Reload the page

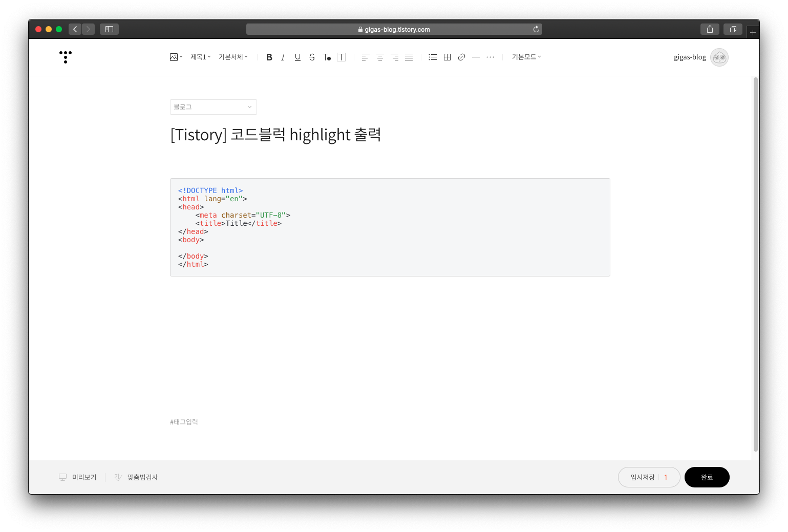pos(536,29)
